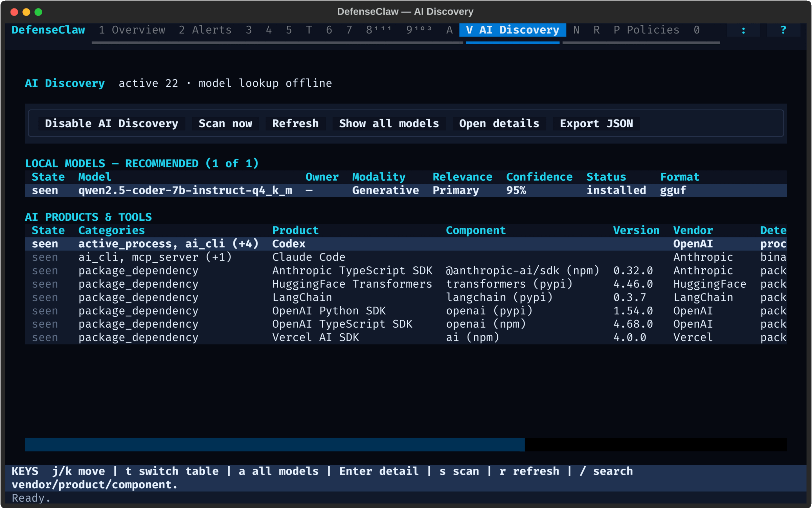
Task: Switch to tab 4
Action: [x=269, y=30]
